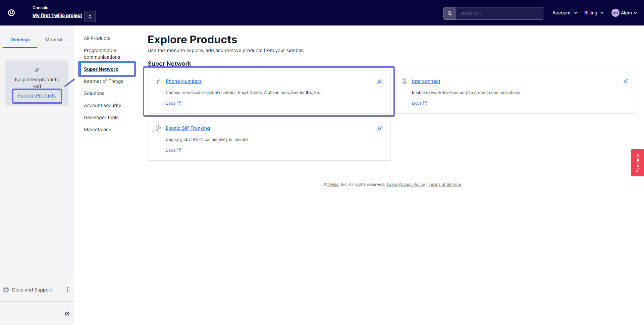Click the AO user avatar icon
The width and height of the screenshot is (644, 325).
[615, 13]
